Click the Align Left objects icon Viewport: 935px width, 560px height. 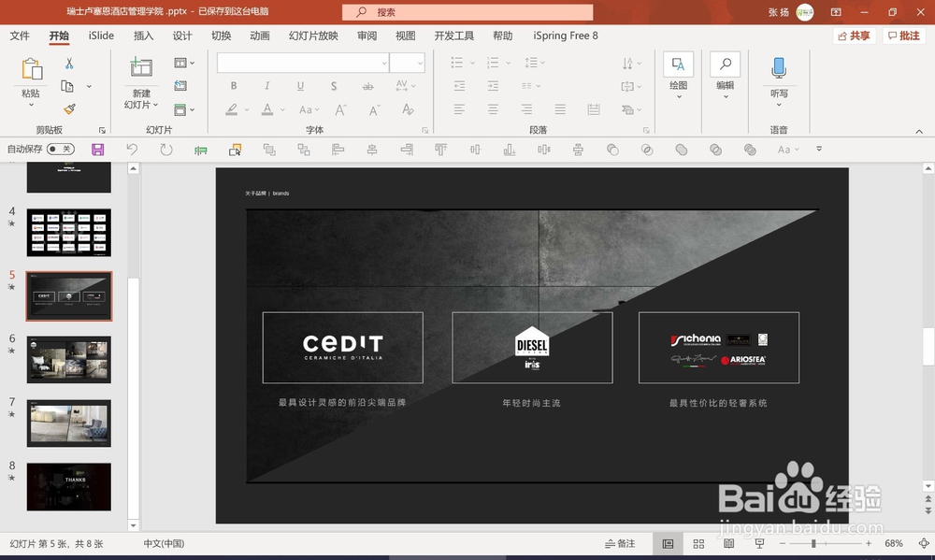338,150
